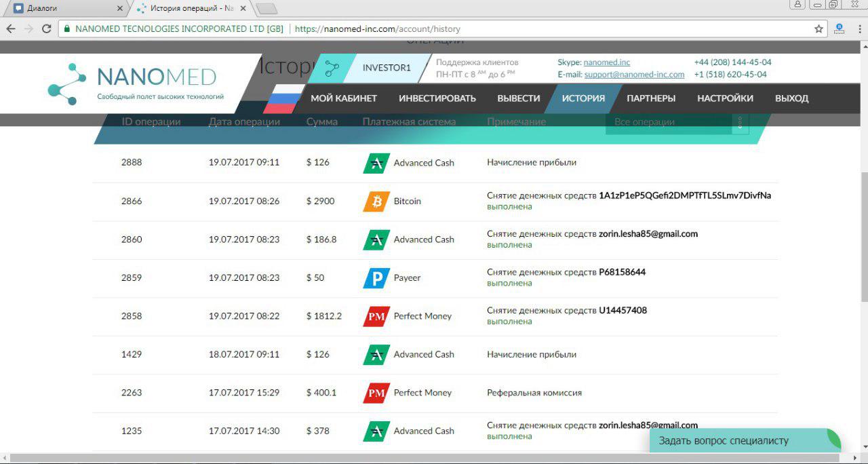Switch to the 'Диалоги' browser tab

pos(64,8)
